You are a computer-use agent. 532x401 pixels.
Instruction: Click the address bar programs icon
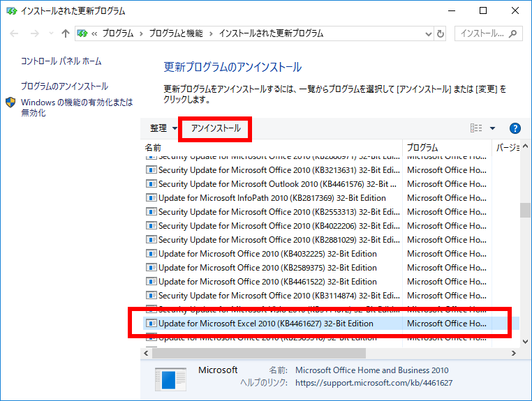(82, 33)
